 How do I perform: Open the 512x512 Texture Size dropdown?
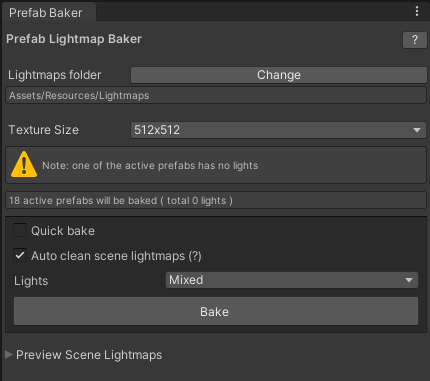click(278, 130)
